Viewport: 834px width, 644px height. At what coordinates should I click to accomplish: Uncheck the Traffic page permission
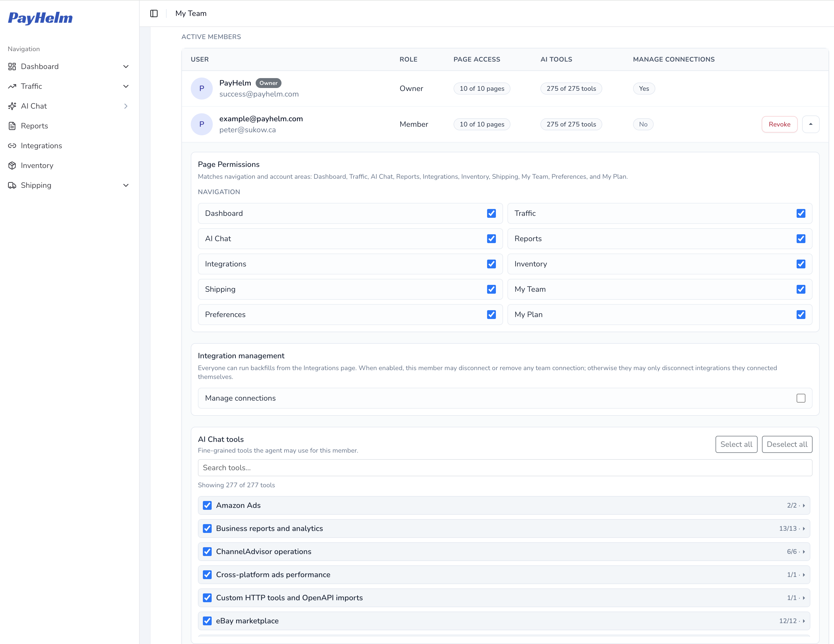point(801,213)
